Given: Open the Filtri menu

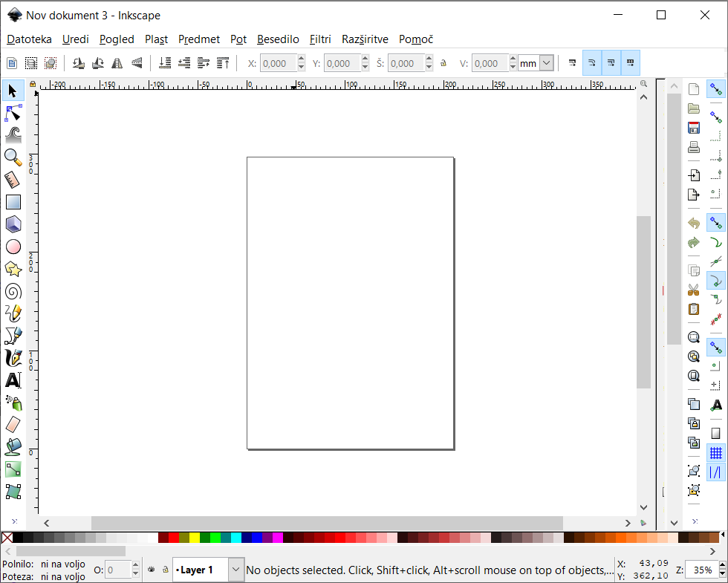Looking at the screenshot, I should pos(320,39).
